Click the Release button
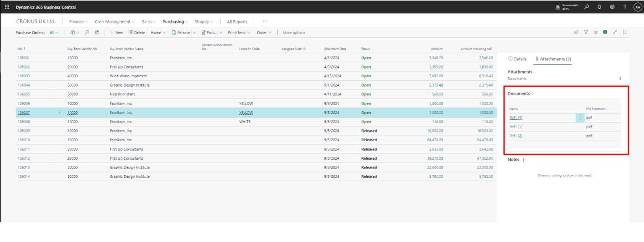Viewport: 644px width, 242px height. click(x=181, y=32)
